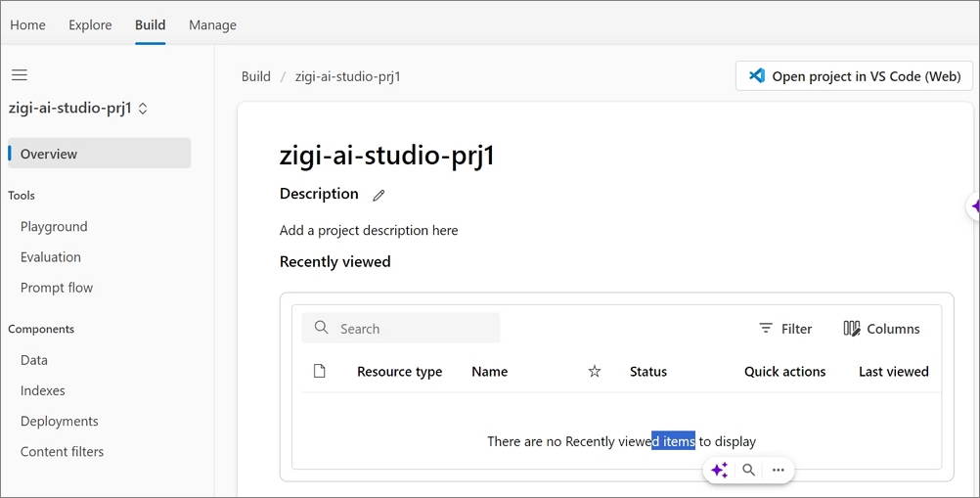This screenshot has height=498, width=980.
Task: Open the Columns customization button
Action: 881,329
